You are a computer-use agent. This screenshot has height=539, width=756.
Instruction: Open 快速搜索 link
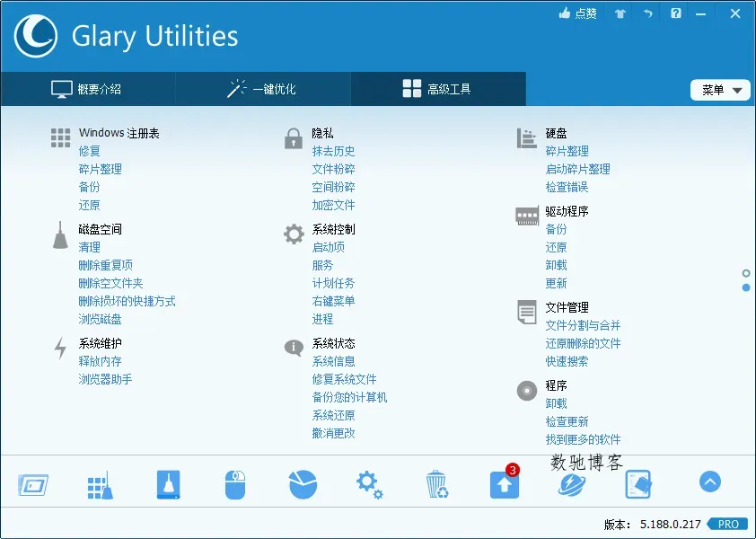(567, 361)
